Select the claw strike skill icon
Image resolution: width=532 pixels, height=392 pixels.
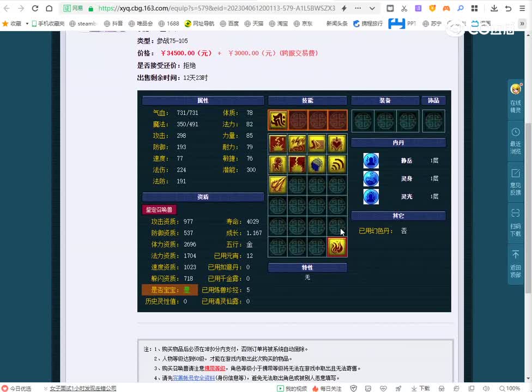coord(277,185)
